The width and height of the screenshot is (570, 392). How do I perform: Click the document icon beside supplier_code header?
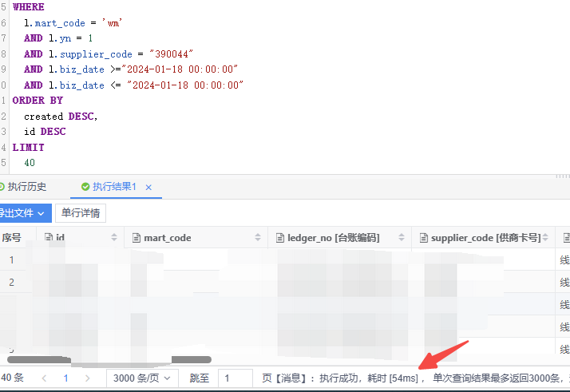[x=423, y=238]
